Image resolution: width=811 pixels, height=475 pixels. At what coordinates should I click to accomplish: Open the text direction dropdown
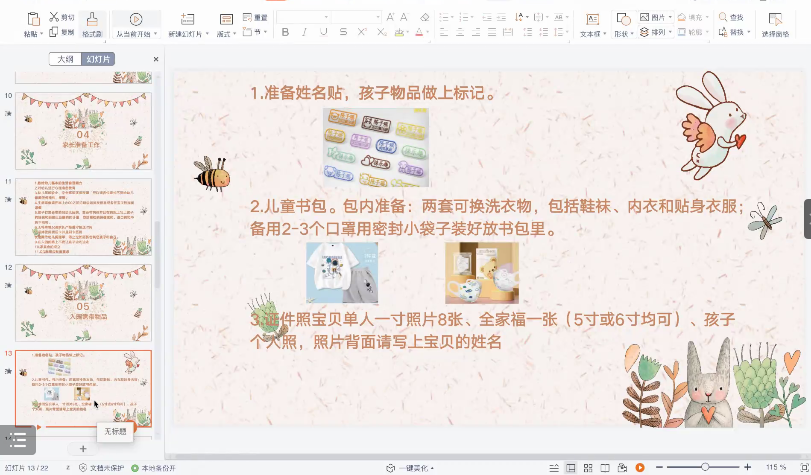click(522, 17)
